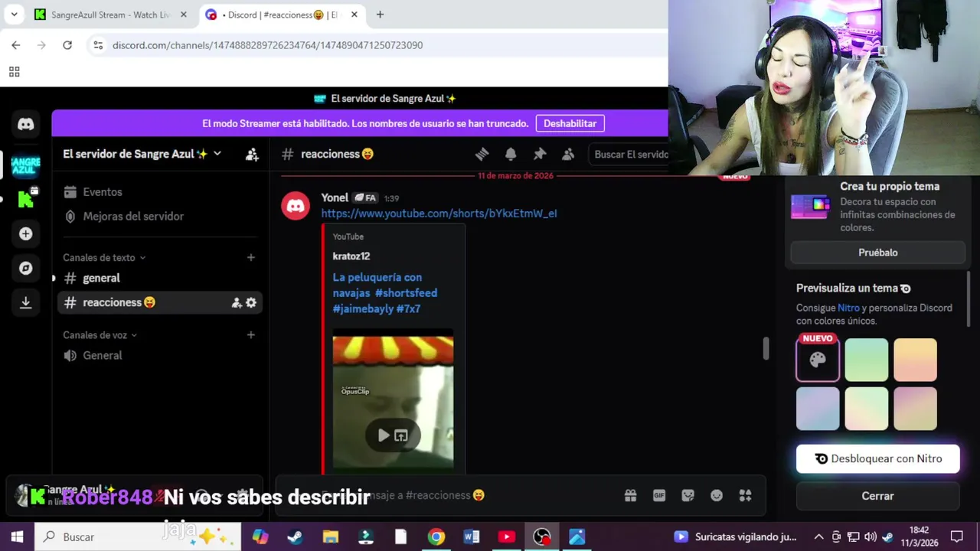This screenshot has width=980, height=551.
Task: Play the embedded YouTube short
Action: 384,435
